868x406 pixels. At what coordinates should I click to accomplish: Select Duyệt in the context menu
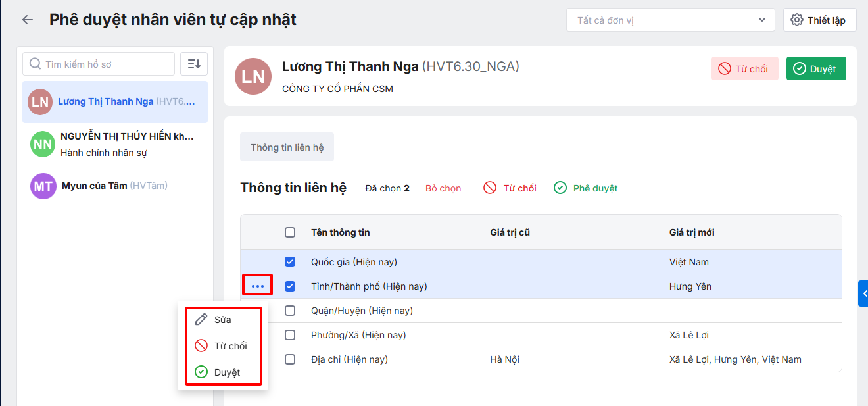pos(227,372)
